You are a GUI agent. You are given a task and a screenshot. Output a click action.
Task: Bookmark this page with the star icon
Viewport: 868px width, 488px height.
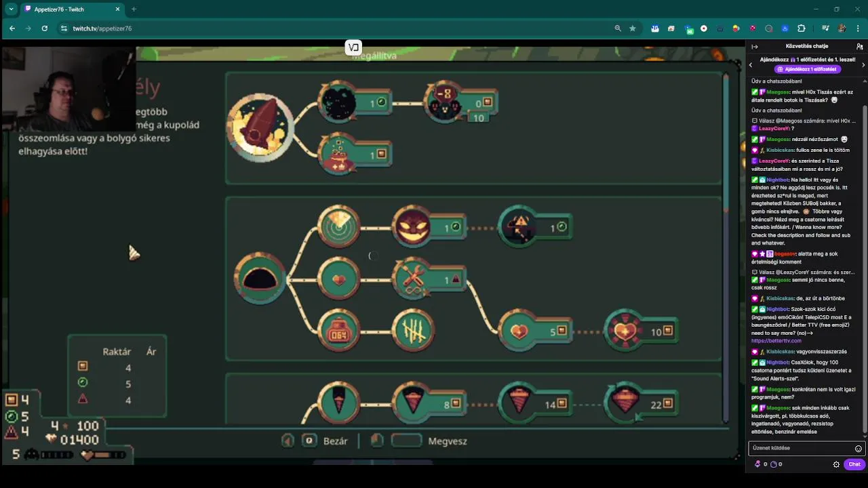click(x=633, y=28)
